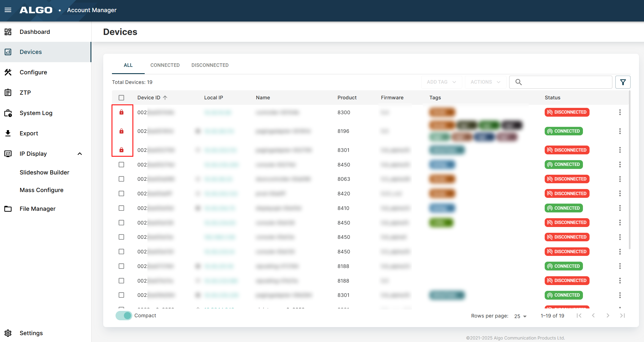Image resolution: width=644 pixels, height=342 pixels.
Task: Open the filter options icon
Action: [623, 82]
